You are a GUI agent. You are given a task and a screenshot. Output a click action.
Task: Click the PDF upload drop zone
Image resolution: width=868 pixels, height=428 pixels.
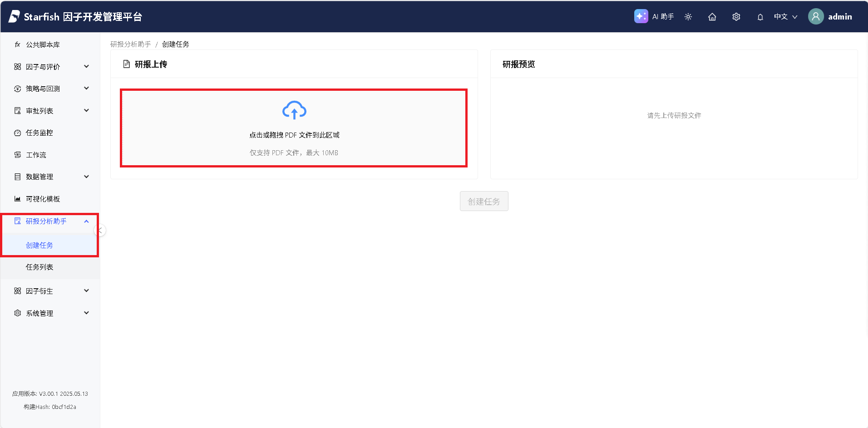294,128
